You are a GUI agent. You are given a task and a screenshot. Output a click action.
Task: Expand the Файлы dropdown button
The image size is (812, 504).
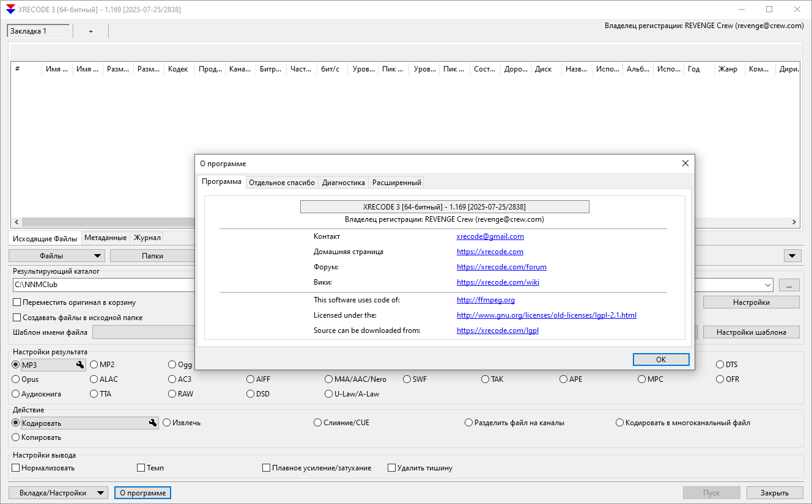(x=98, y=256)
